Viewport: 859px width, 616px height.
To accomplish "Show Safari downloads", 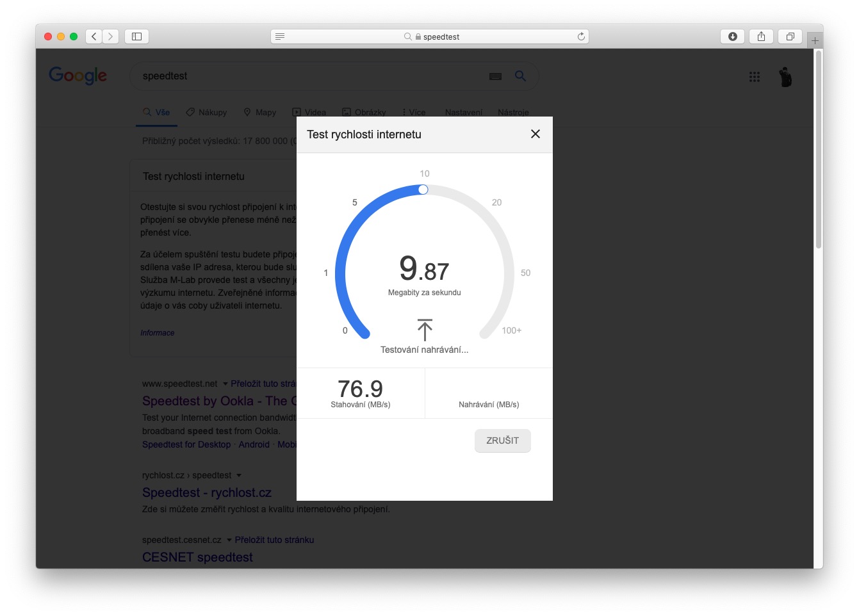I will click(732, 36).
